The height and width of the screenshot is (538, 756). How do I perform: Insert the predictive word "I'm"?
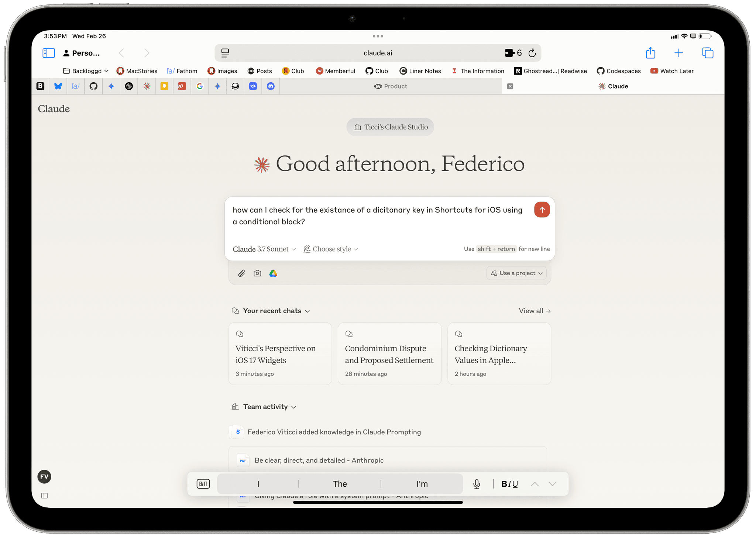(422, 484)
